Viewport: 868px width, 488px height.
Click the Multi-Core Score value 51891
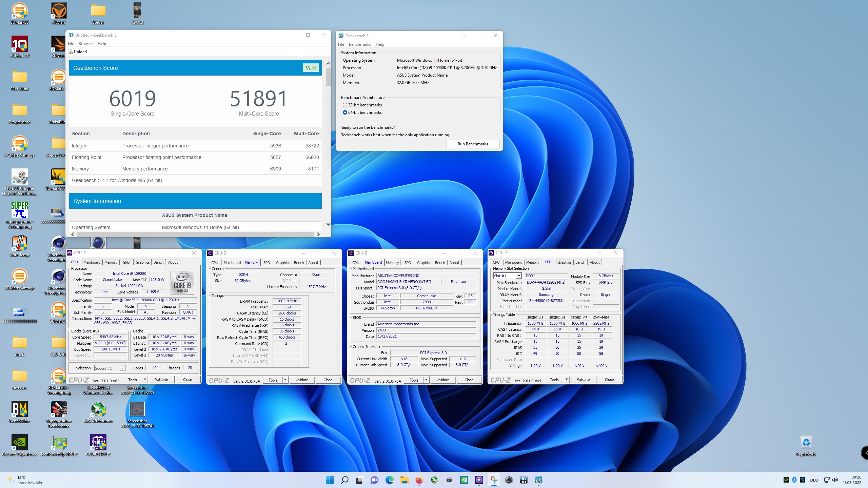click(x=259, y=99)
